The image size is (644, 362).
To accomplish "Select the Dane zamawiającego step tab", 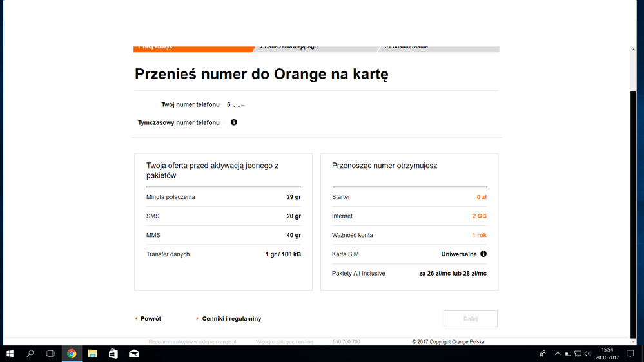I will pos(317,49).
